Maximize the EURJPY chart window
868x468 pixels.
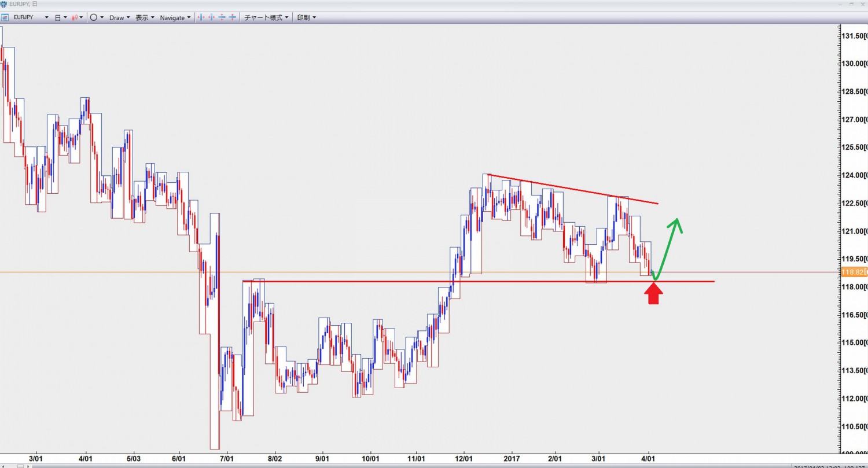pyautogui.click(x=851, y=4)
